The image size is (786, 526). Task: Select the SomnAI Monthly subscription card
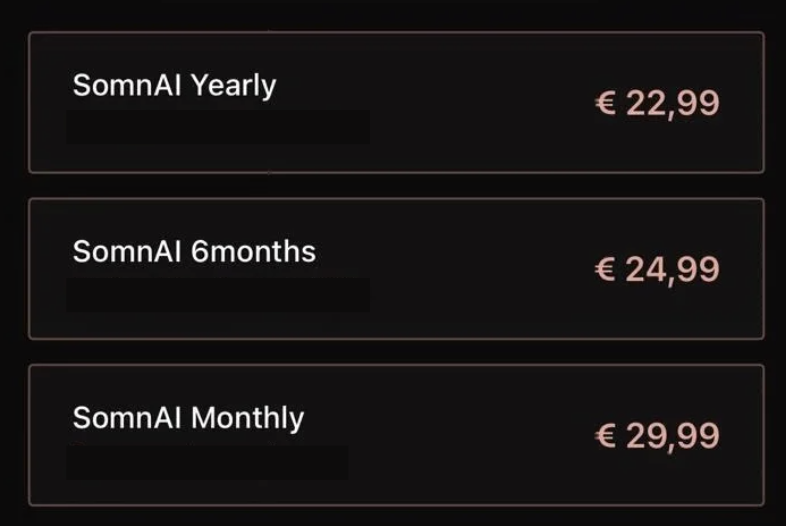(x=396, y=435)
